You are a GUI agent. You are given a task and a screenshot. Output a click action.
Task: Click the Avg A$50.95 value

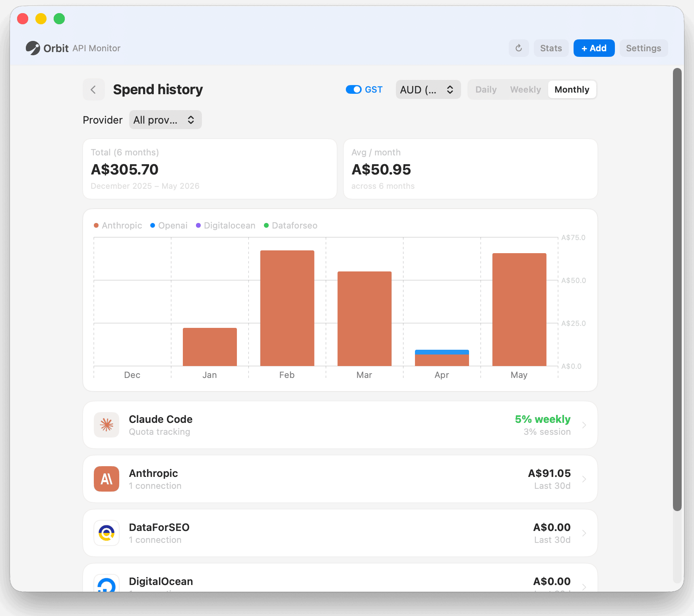pyautogui.click(x=381, y=170)
